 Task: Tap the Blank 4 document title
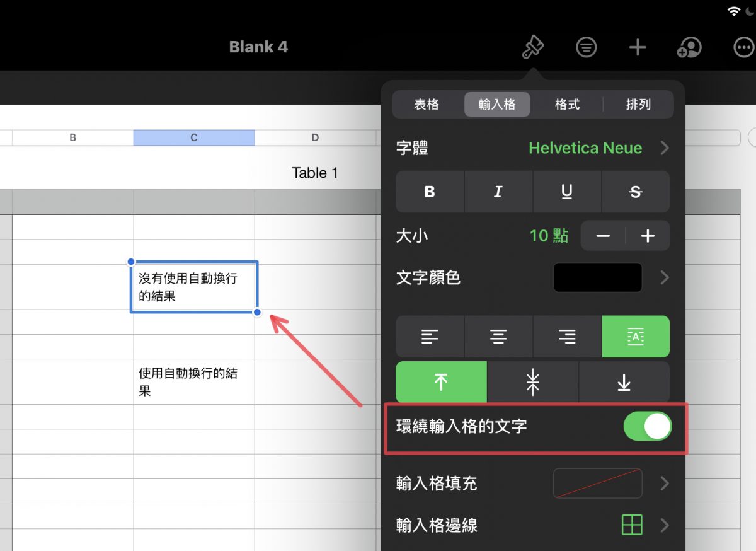click(258, 47)
